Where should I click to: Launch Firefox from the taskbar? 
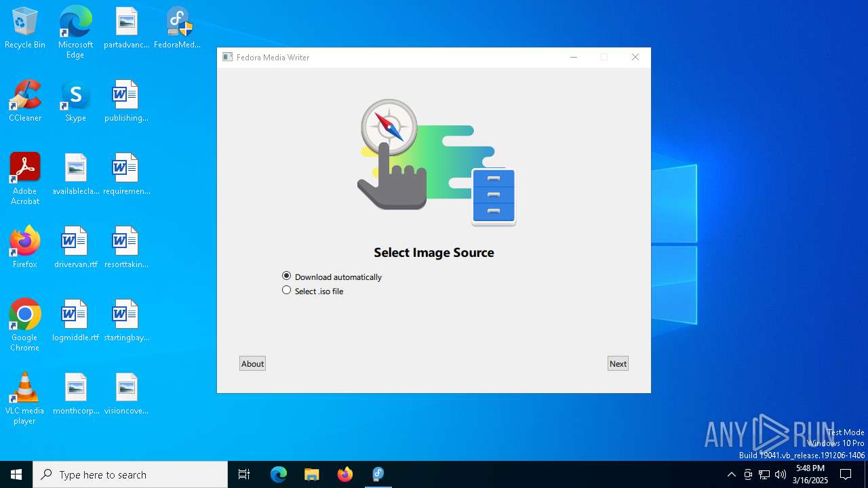pos(344,474)
